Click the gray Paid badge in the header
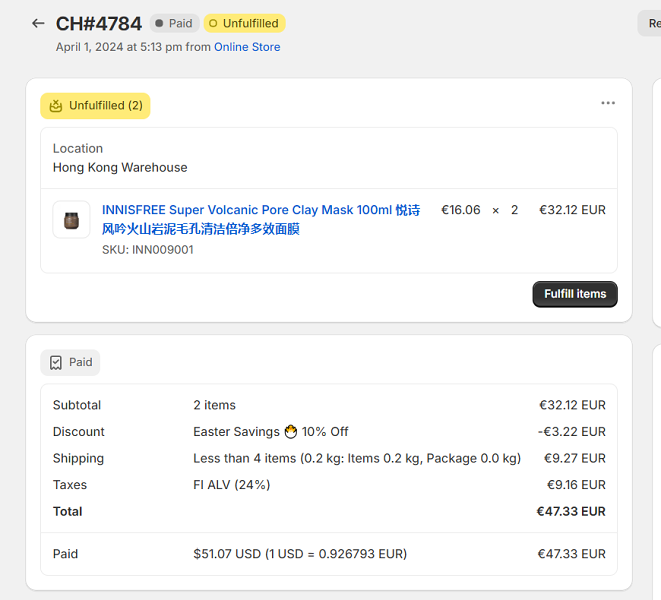This screenshot has height=600, width=661. [x=174, y=23]
